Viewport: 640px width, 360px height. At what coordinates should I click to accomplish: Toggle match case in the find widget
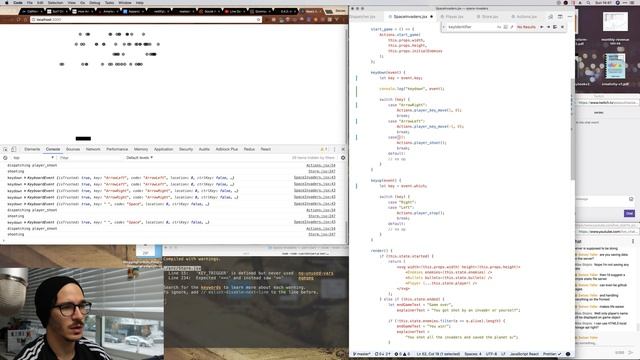coord(499,27)
